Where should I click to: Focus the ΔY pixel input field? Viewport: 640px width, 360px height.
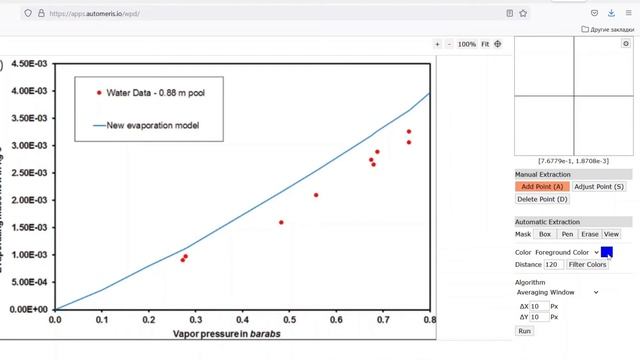[x=539, y=317]
